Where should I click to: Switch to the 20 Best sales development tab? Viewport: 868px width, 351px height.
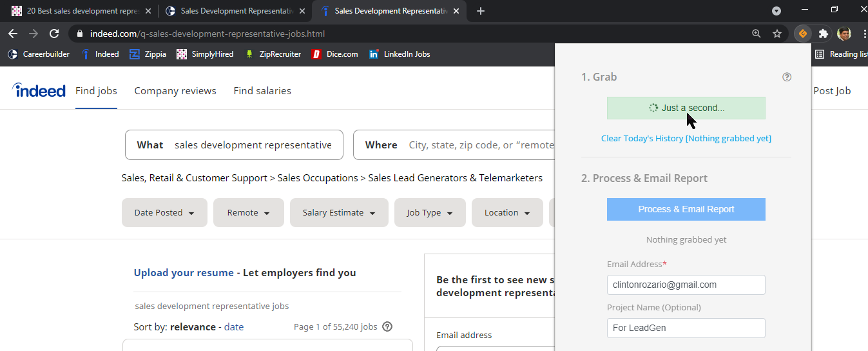pos(77,11)
